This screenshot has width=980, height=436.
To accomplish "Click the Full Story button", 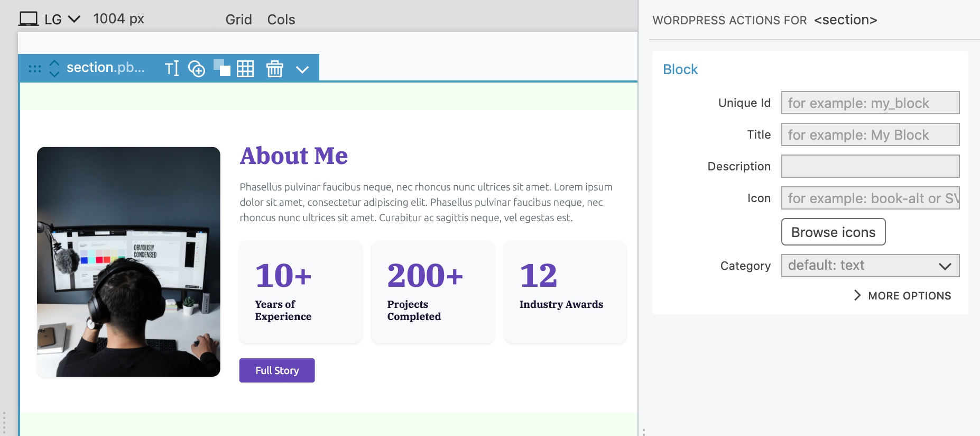I will (277, 370).
